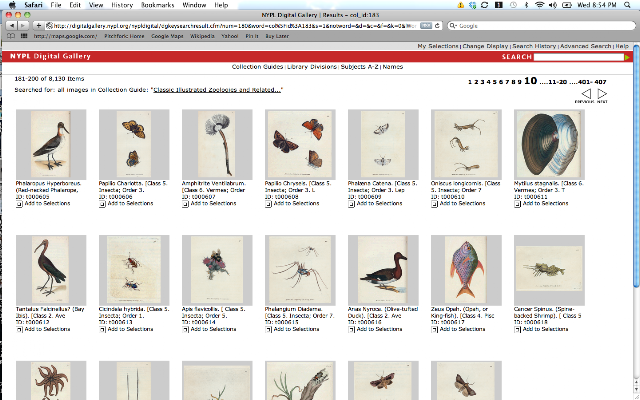The image size is (640, 400).
Task: Jump to results pages 401-407
Action: (592, 82)
